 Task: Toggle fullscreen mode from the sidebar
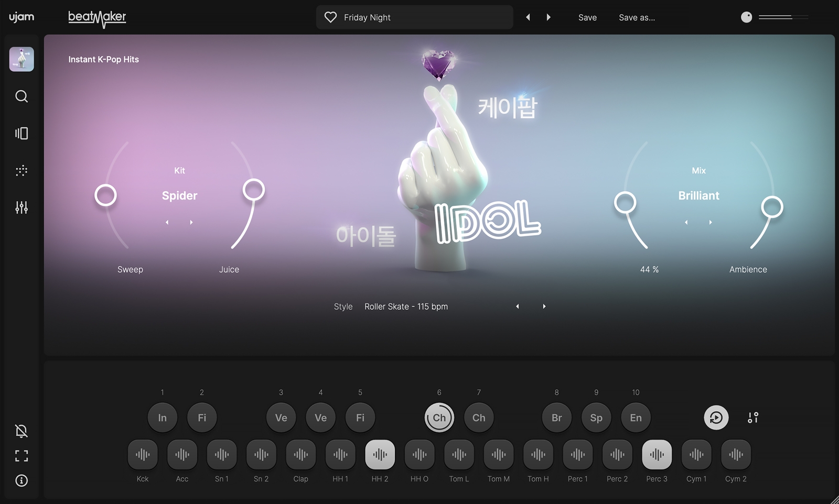[21, 456]
